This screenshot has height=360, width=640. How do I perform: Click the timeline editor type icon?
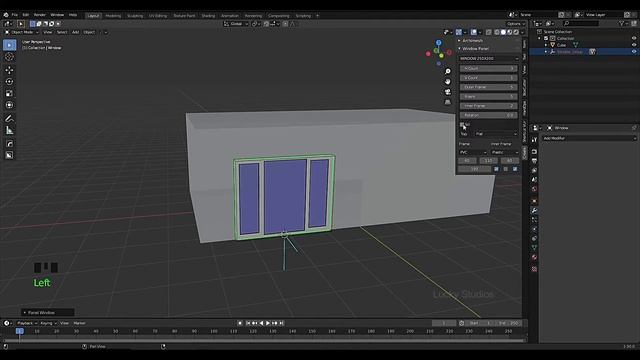(x=7, y=323)
